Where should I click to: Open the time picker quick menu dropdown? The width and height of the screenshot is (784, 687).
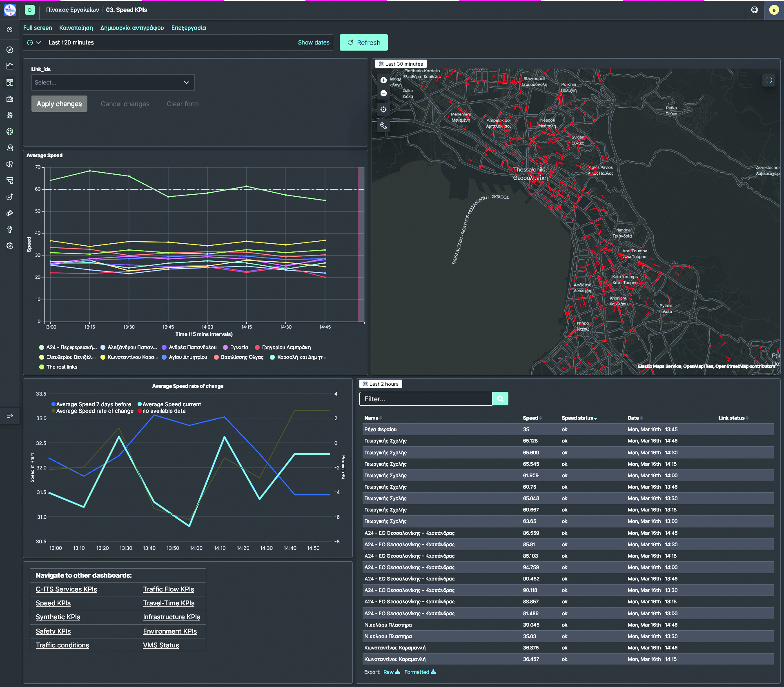34,42
